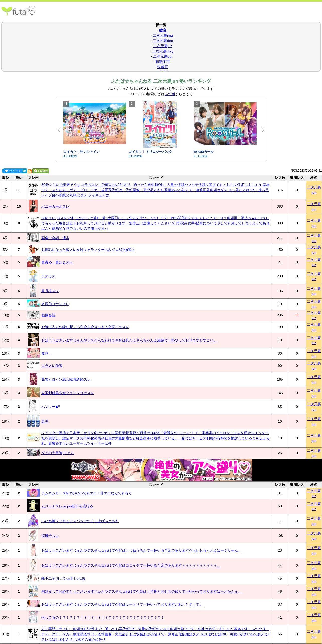The image size is (322, 644).
Task: Click the コイカツ！サンシャイン title link
Action: [81, 152]
